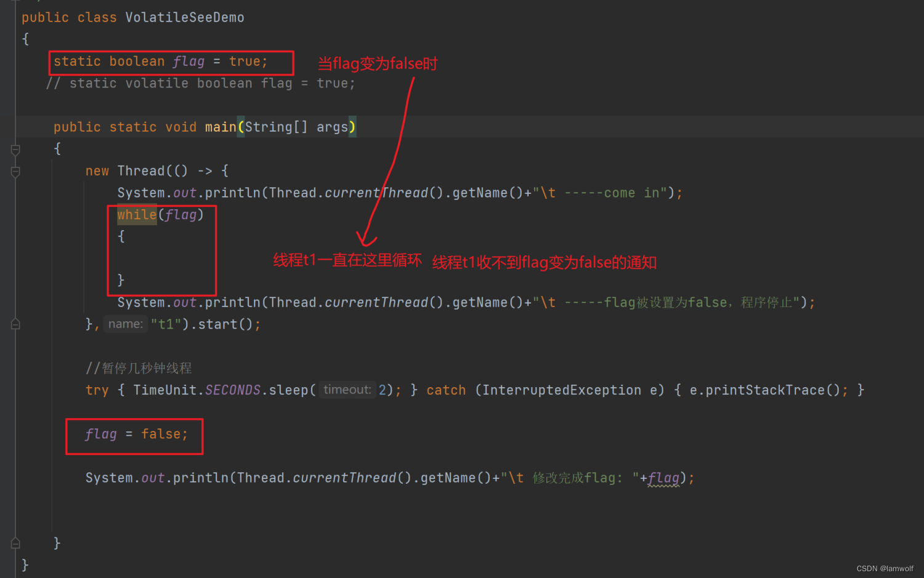
Task: Click the commented volatile boolean flag line
Action: click(x=201, y=83)
